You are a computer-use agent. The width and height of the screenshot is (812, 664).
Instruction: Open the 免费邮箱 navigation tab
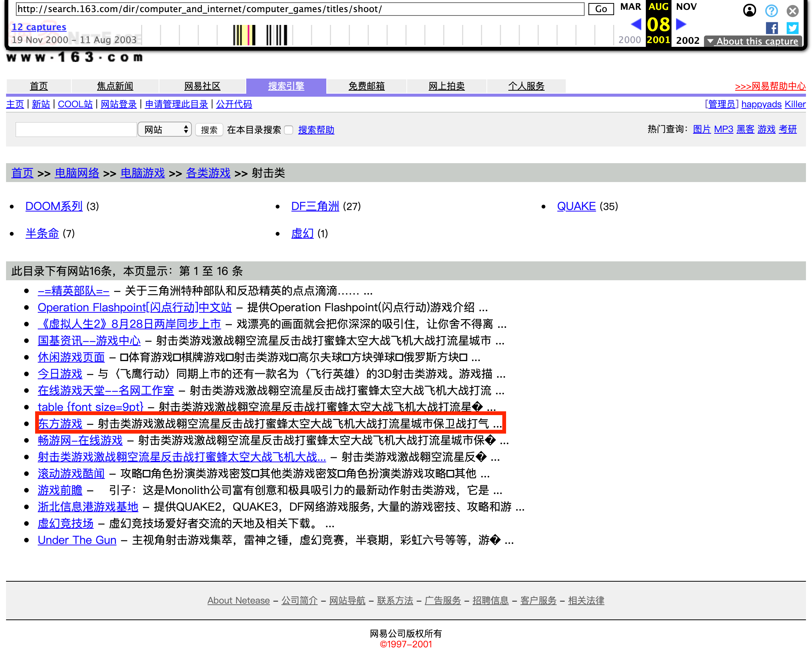(366, 86)
